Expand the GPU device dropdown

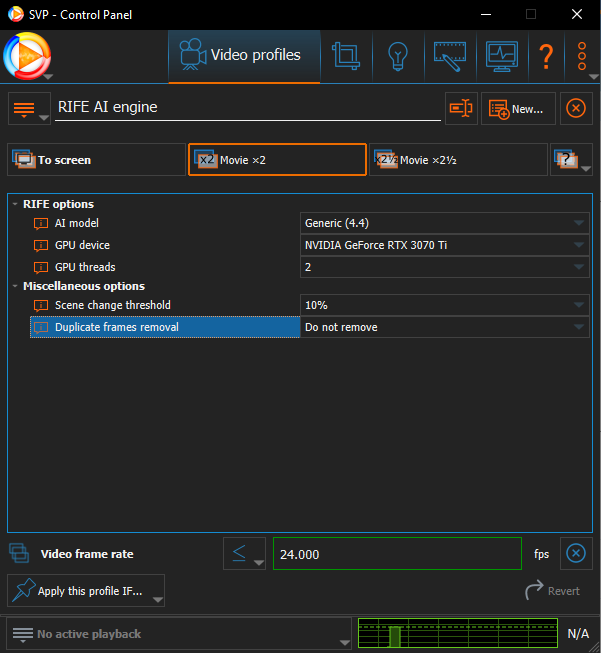tap(444, 245)
